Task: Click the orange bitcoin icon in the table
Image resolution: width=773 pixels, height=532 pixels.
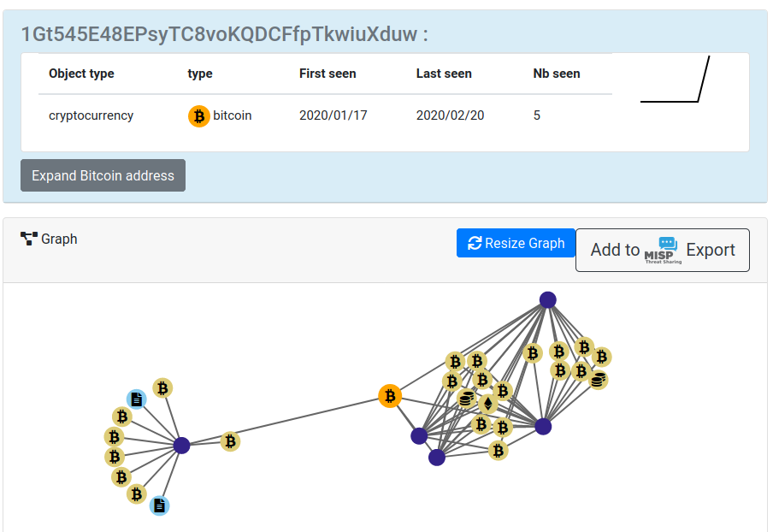Action: point(198,115)
